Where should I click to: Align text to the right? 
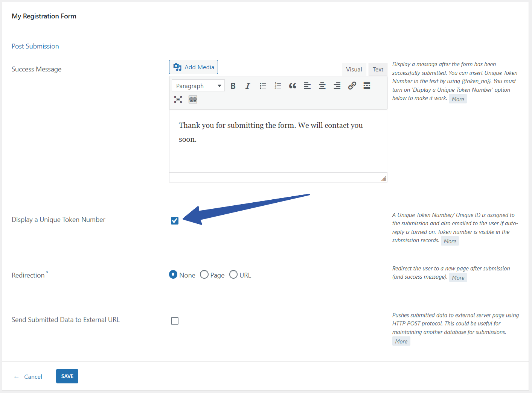tap(337, 86)
